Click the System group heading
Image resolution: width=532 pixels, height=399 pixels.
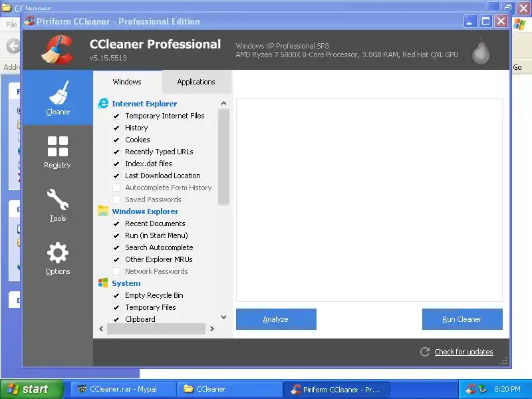tap(126, 283)
